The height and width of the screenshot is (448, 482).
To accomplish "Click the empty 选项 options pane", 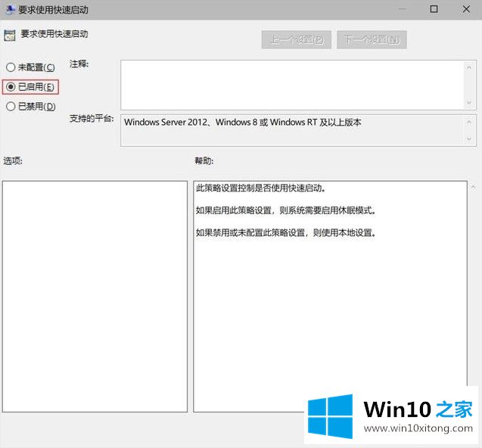I will pos(95,297).
